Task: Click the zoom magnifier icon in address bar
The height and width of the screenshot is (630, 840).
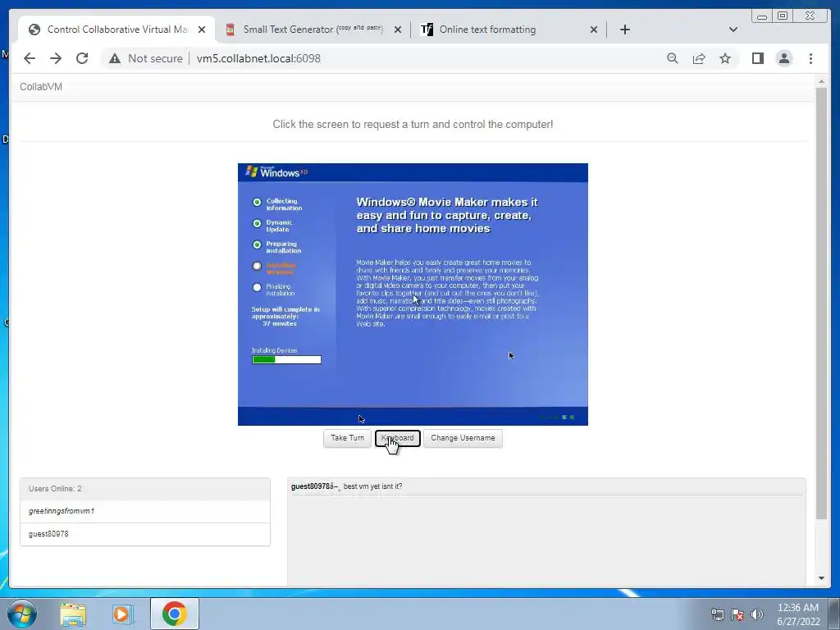Action: (673, 58)
